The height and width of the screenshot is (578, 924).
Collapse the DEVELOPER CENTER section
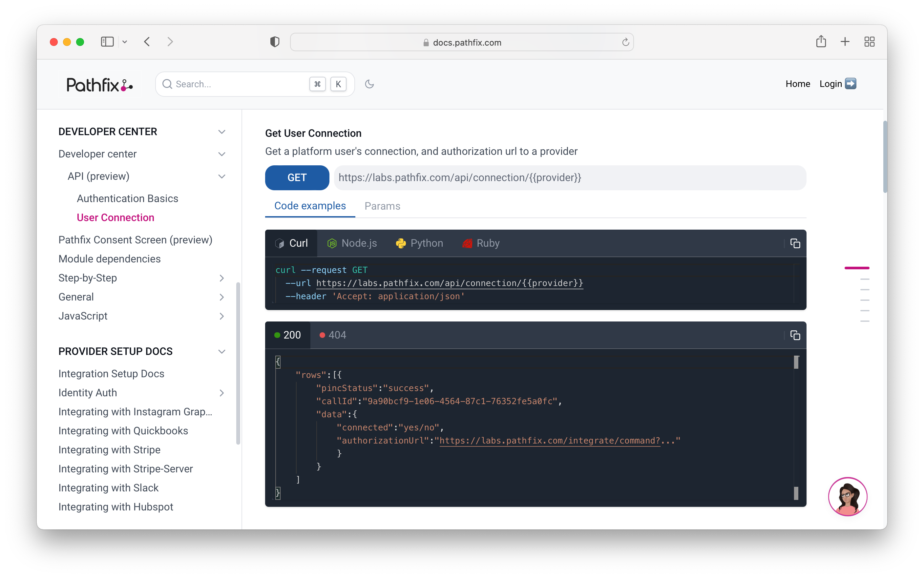pyautogui.click(x=222, y=132)
